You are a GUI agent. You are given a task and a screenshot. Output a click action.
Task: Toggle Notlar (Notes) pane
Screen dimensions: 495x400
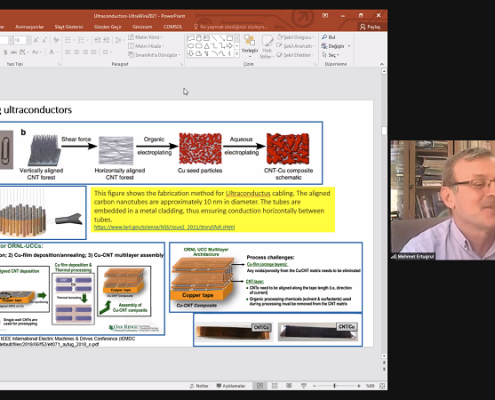click(199, 386)
